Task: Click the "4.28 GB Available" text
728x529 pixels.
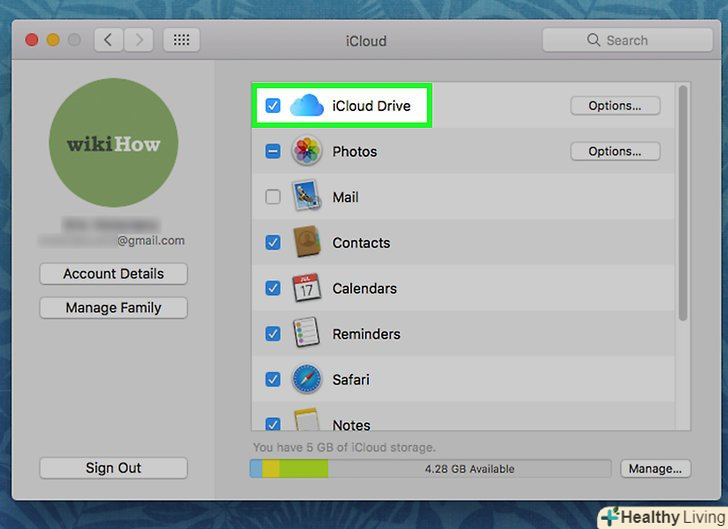Action: point(469,469)
